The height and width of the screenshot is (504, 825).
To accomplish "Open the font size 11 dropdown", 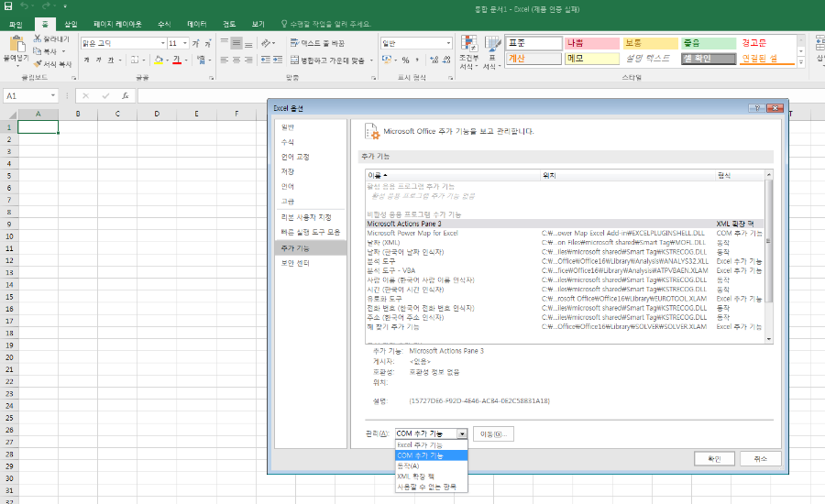I will [185, 43].
